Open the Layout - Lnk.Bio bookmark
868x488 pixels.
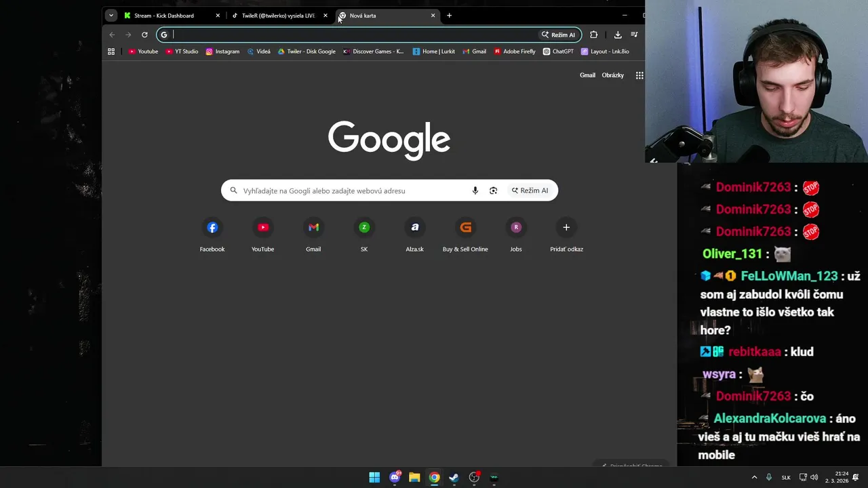[605, 52]
